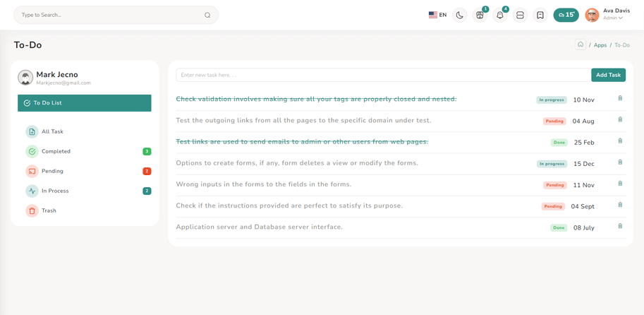Viewport: 644px width, 315px height.
Task: Show Pending tasks from sidebar
Action: [52, 171]
